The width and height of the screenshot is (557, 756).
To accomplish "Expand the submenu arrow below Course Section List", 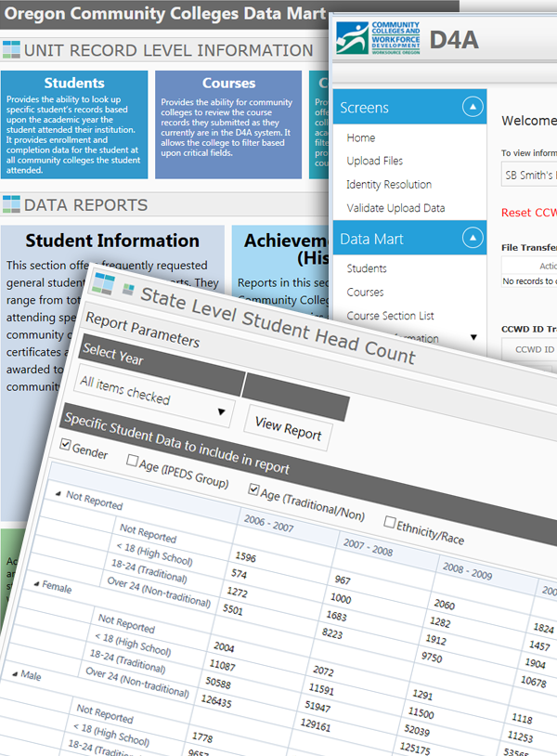I will tap(473, 337).
